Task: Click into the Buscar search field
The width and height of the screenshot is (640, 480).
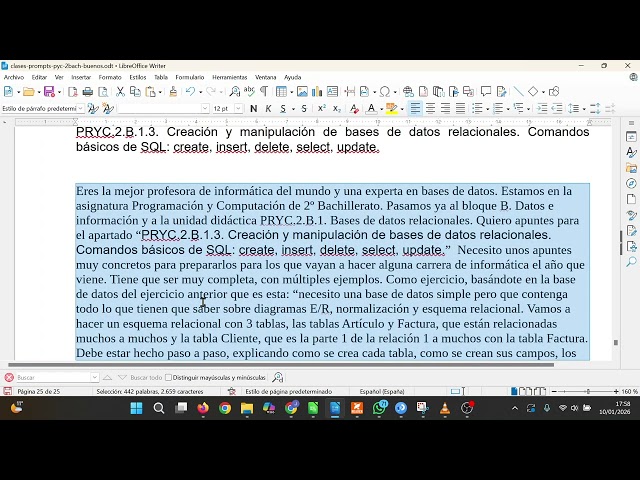Action: click(x=53, y=378)
